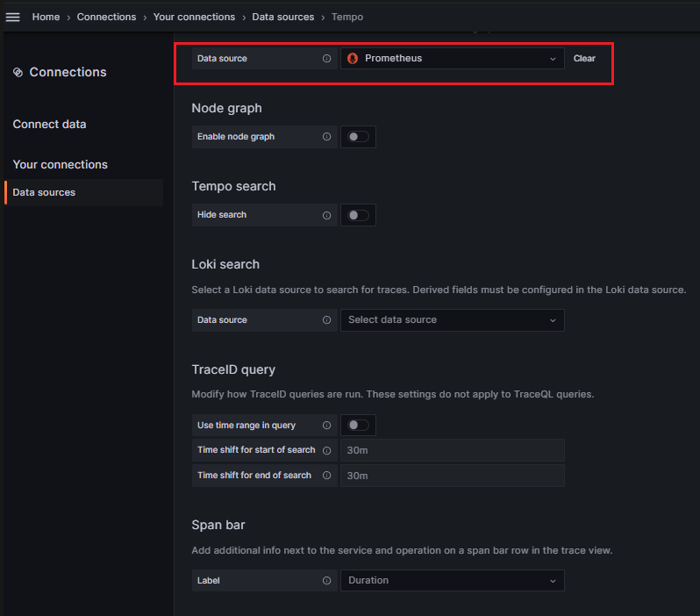The image size is (700, 616).
Task: Click info icon for Time shift for end of search
Action: [x=326, y=476]
